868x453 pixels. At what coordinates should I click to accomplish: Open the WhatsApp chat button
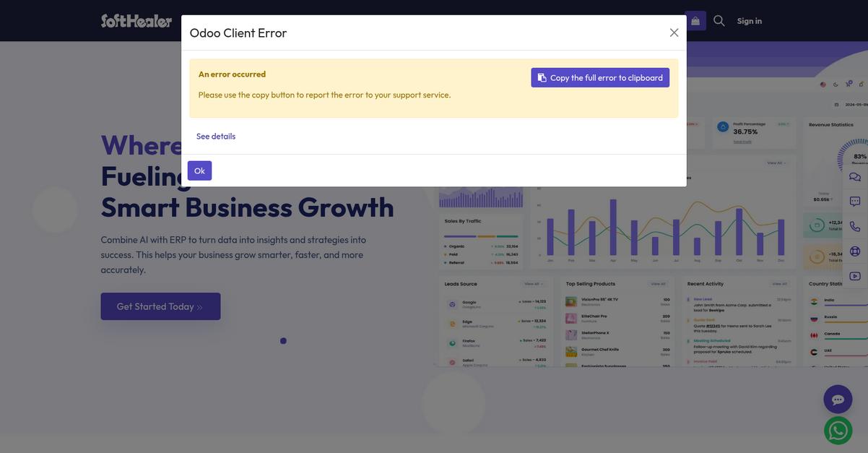click(x=838, y=431)
